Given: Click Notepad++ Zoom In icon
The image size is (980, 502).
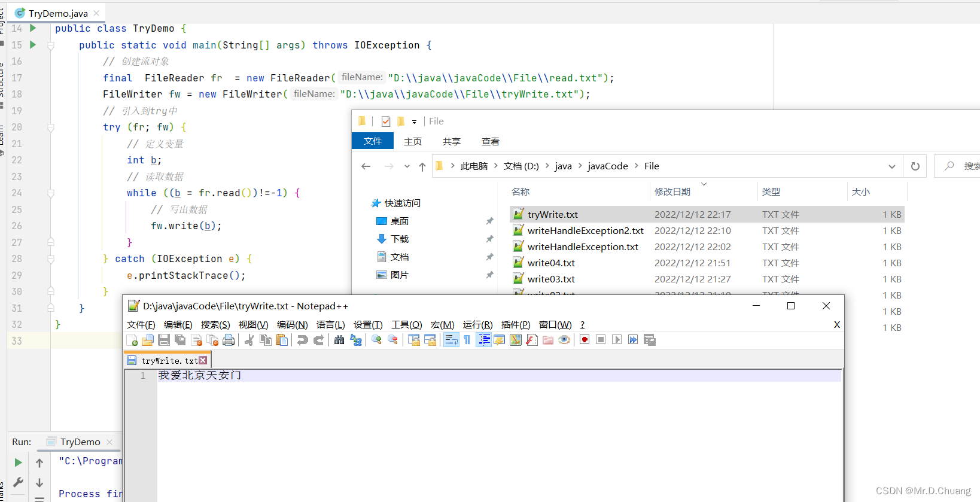Looking at the screenshot, I should coord(376,340).
